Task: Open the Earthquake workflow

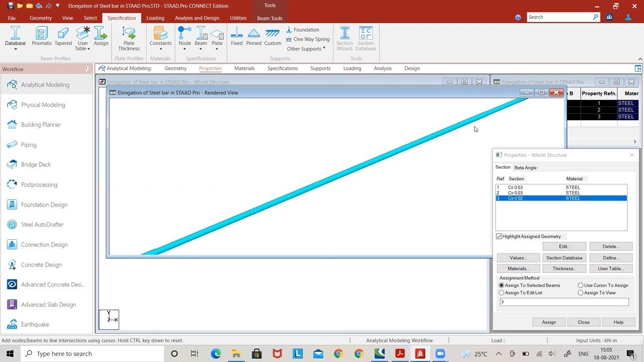Action: coord(46,324)
